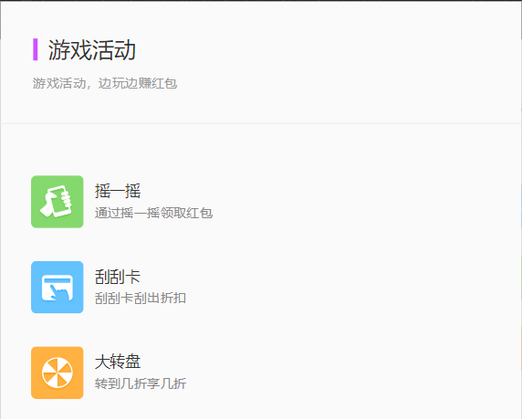Image resolution: width=522 pixels, height=420 pixels.
Task: Click the purple accent bar beside heading
Action: click(x=36, y=49)
